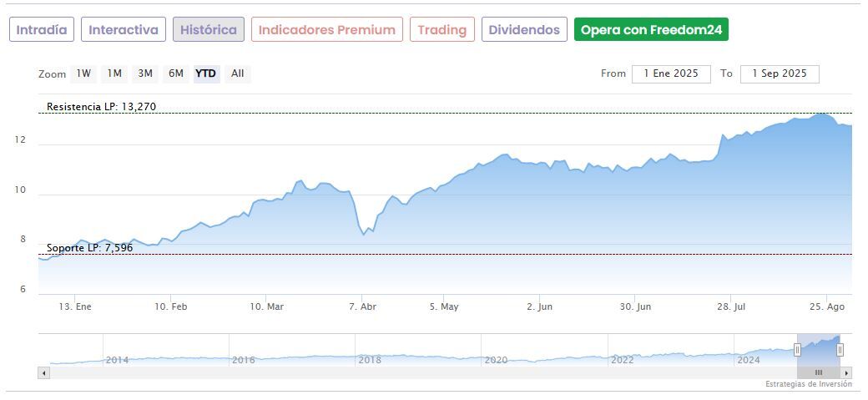Click the To date field
The height and width of the screenshot is (400, 868).
coord(780,73)
